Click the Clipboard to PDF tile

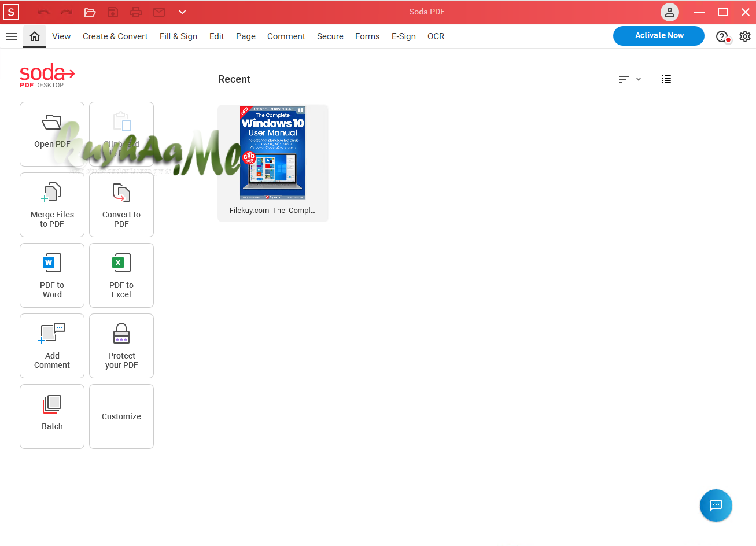pyautogui.click(x=121, y=134)
